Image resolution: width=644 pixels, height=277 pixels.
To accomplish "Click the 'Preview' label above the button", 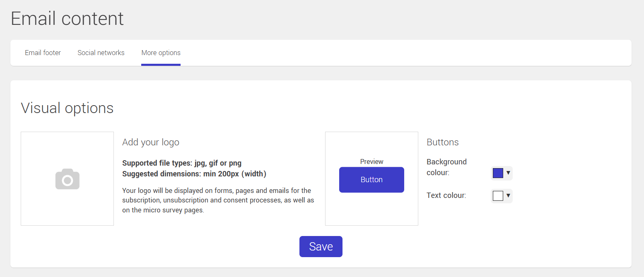I will point(371,161).
